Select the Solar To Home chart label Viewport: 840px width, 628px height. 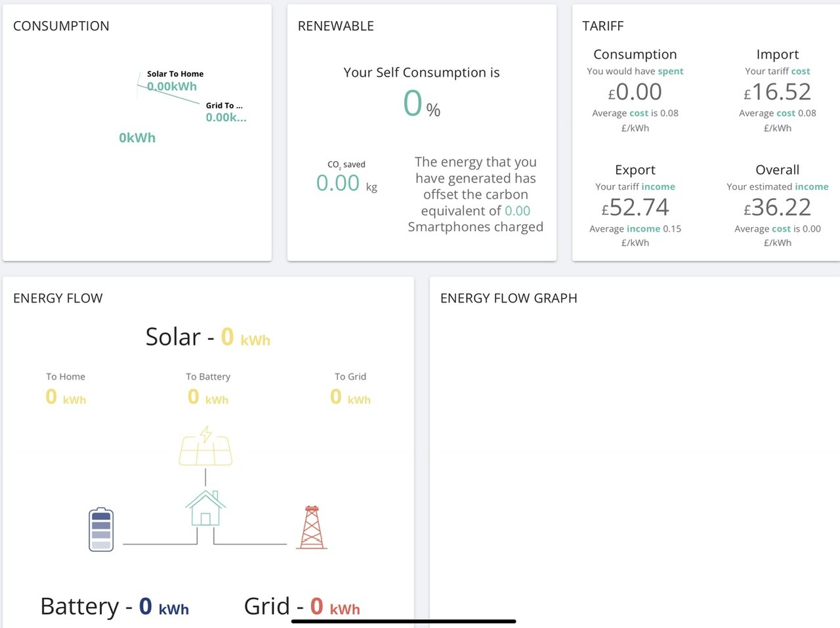pyautogui.click(x=175, y=74)
